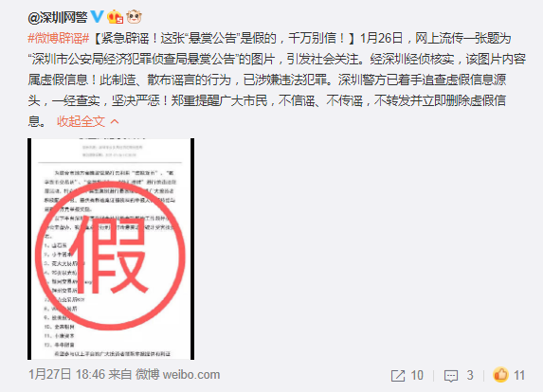This screenshot has width=543, height=392.
Task: Open the 微博 weibo.com source link
Action: tap(177, 375)
